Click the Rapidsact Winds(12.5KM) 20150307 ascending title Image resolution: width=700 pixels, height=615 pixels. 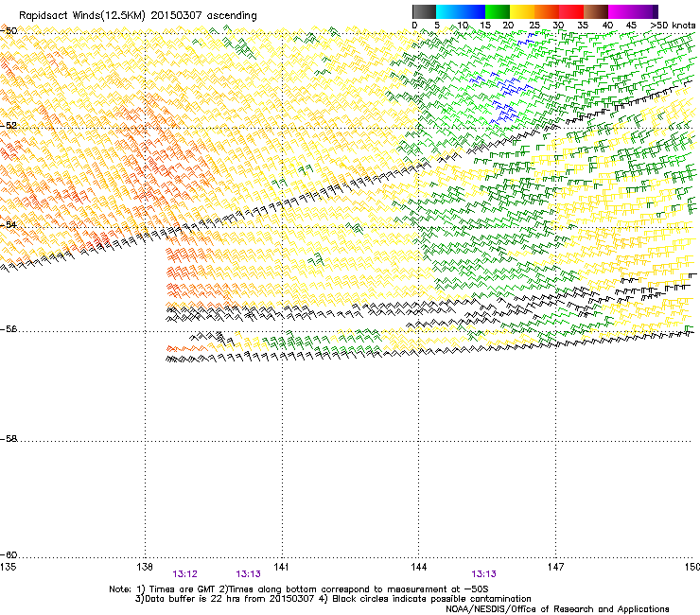tap(138, 16)
